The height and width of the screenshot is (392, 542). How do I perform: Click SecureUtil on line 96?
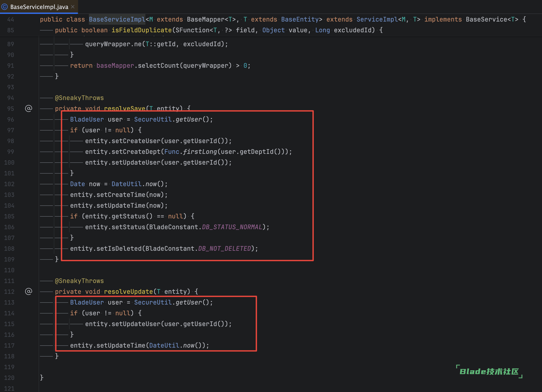(153, 120)
